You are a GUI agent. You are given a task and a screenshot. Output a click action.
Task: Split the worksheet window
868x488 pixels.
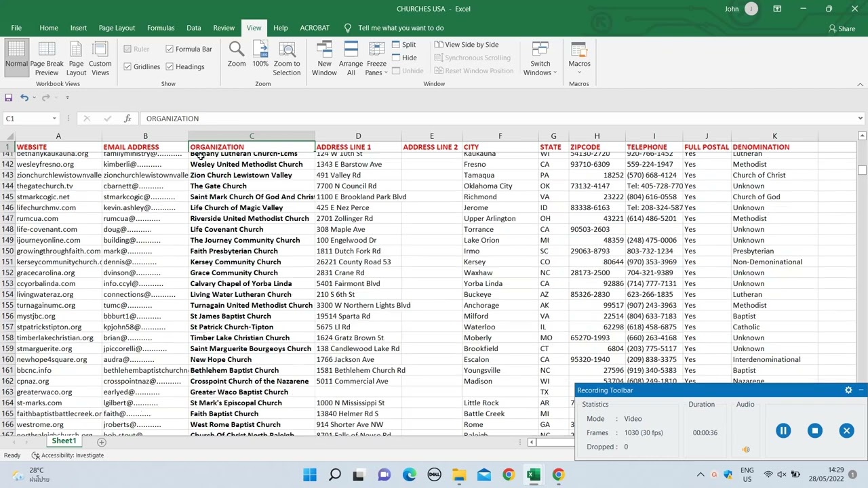(404, 45)
